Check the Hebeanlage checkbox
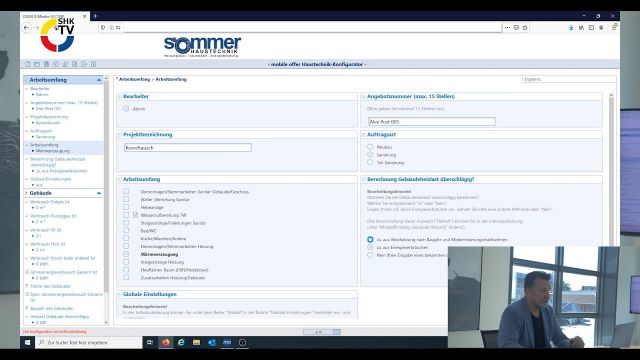 [126, 207]
